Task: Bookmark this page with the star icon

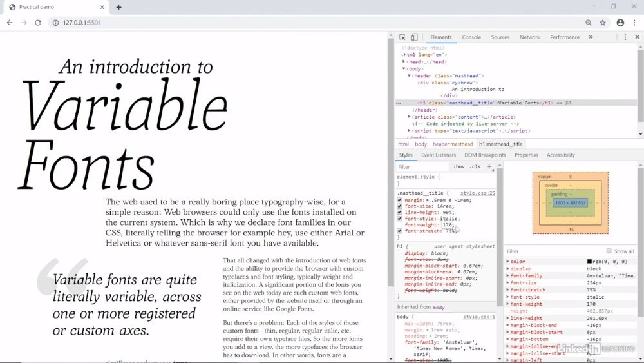Action: (603, 23)
